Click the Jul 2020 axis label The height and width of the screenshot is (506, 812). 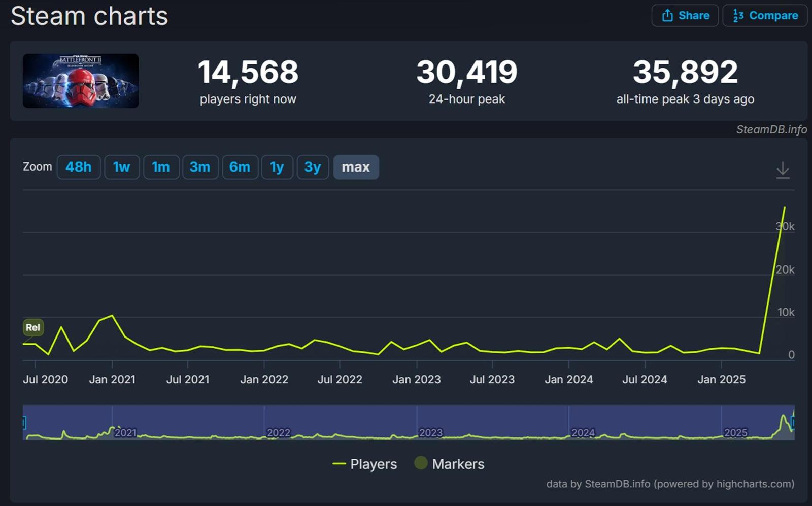tap(45, 379)
